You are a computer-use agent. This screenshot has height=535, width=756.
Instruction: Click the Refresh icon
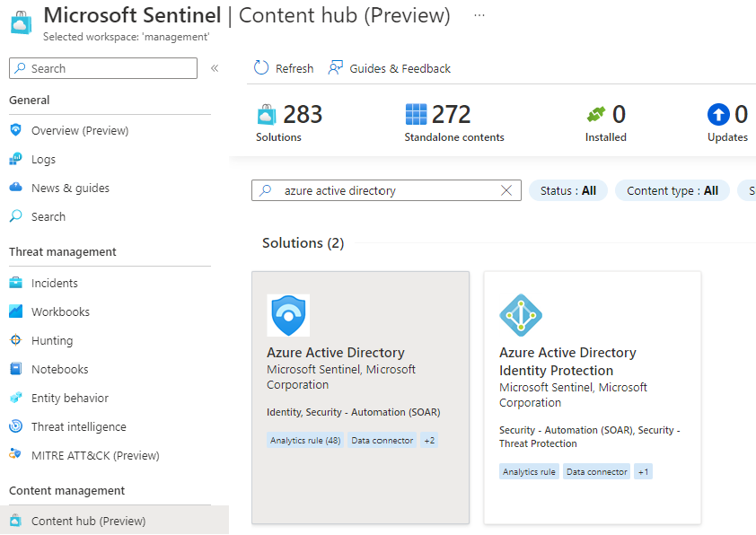pyautogui.click(x=261, y=68)
